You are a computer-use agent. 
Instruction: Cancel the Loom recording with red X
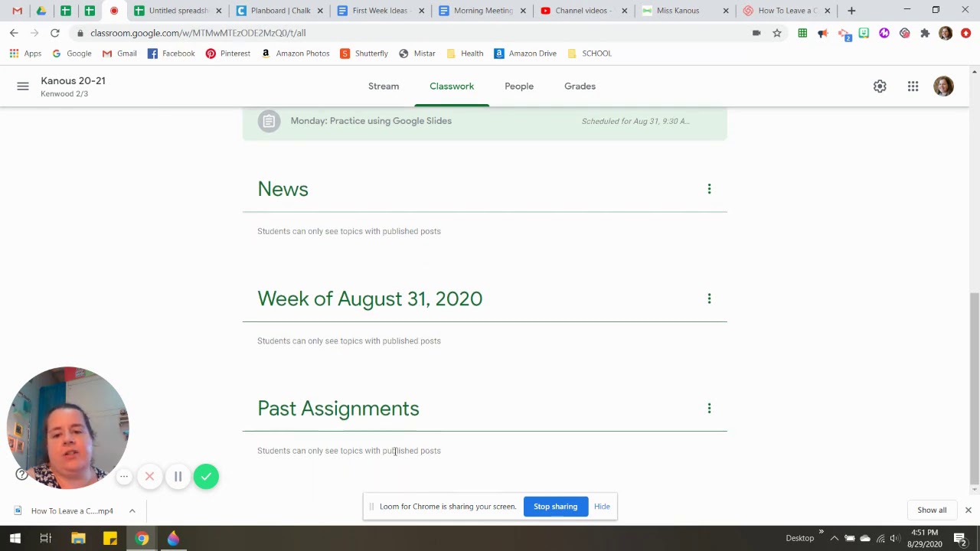(x=149, y=477)
